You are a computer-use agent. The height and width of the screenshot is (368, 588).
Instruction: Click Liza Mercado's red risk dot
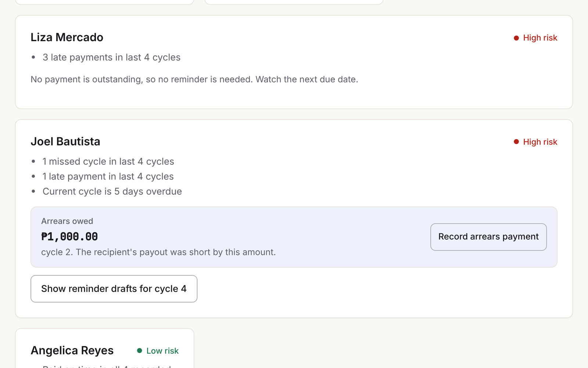click(516, 38)
